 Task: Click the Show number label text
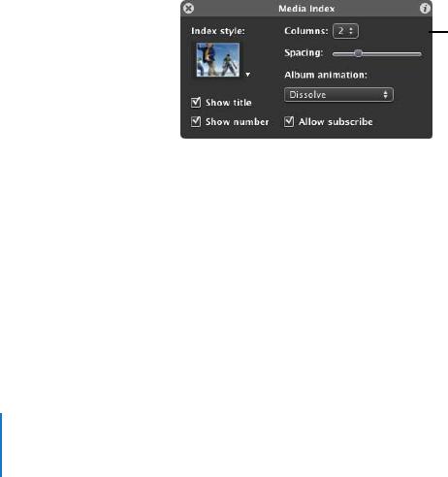tap(237, 122)
